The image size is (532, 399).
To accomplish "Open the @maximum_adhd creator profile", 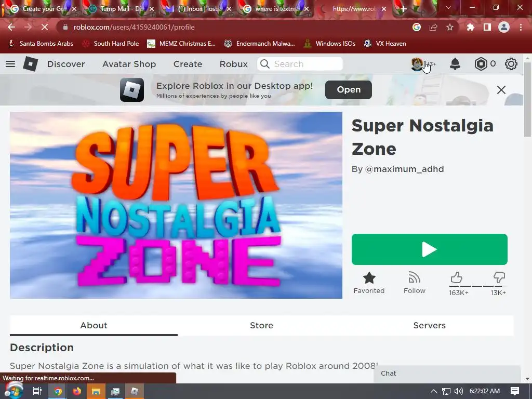I will point(404,169).
